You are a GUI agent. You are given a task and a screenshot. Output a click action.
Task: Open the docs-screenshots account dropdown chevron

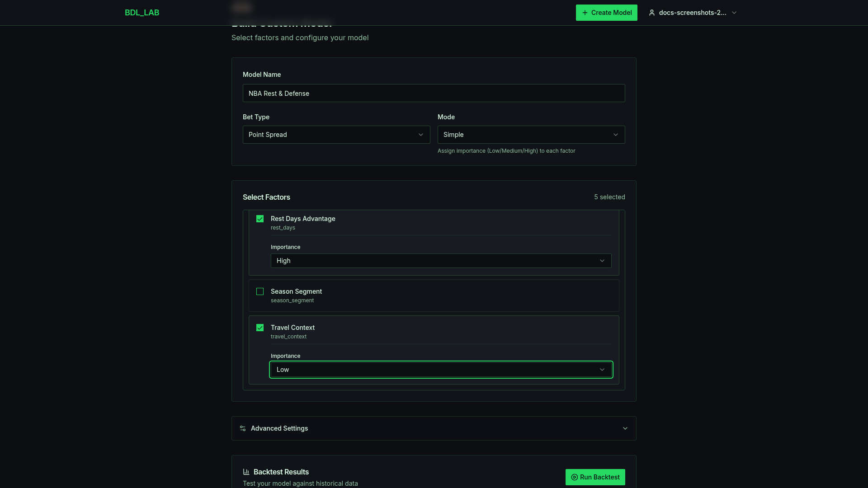[x=734, y=13]
